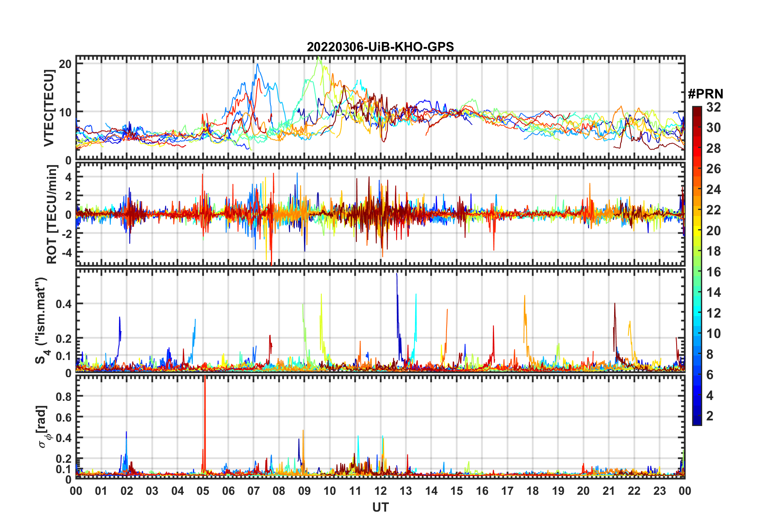Viewport: 761px width, 532px height.
Task: Select the "ROT [TECU/min]" y-axis label
Action: pos(52,214)
